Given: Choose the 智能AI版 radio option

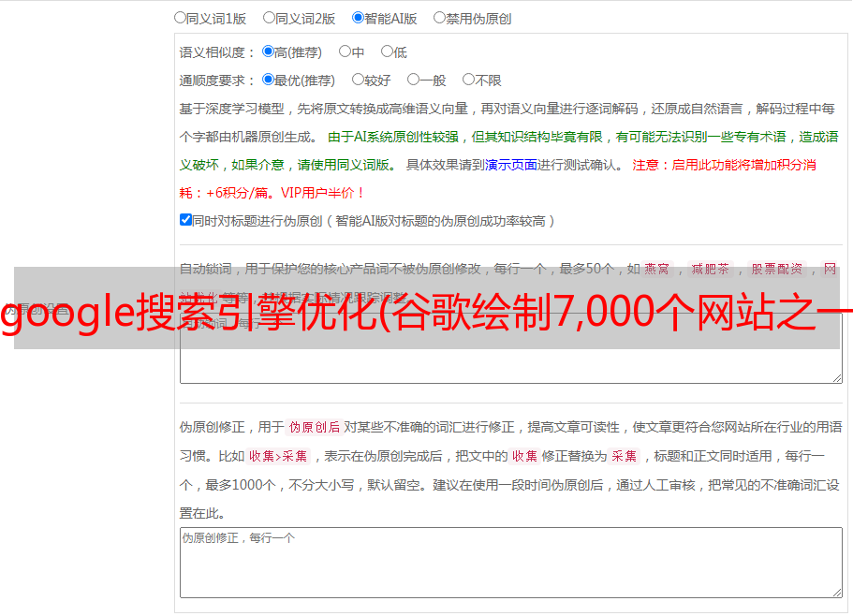Looking at the screenshot, I should point(358,18).
